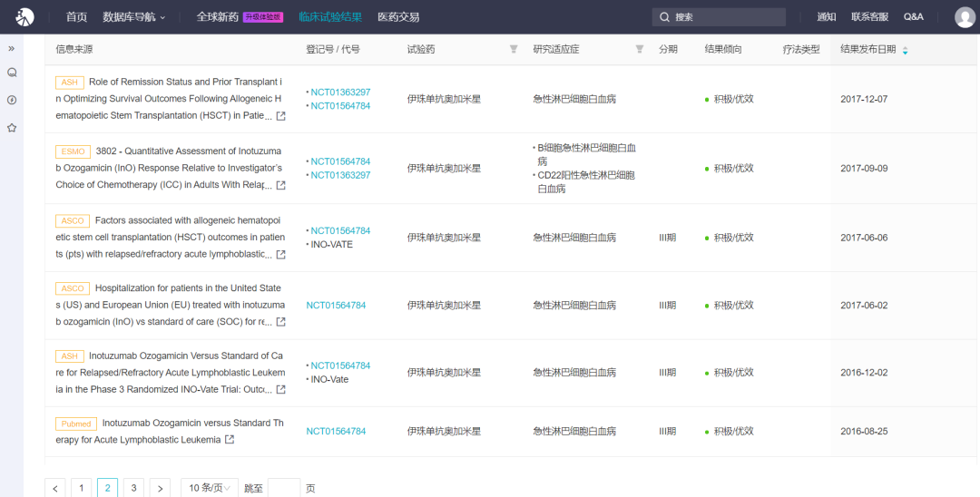Open 全球新药 navigation item
This screenshot has height=497, width=980.
217,17
